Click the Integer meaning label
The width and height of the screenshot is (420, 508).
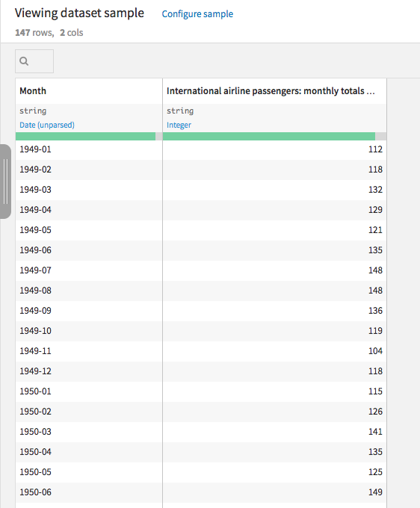(x=179, y=125)
